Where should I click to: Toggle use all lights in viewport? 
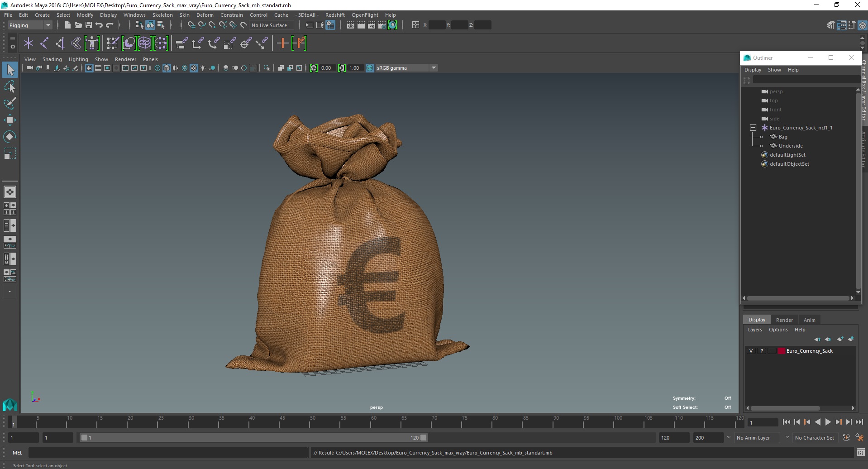pos(203,68)
